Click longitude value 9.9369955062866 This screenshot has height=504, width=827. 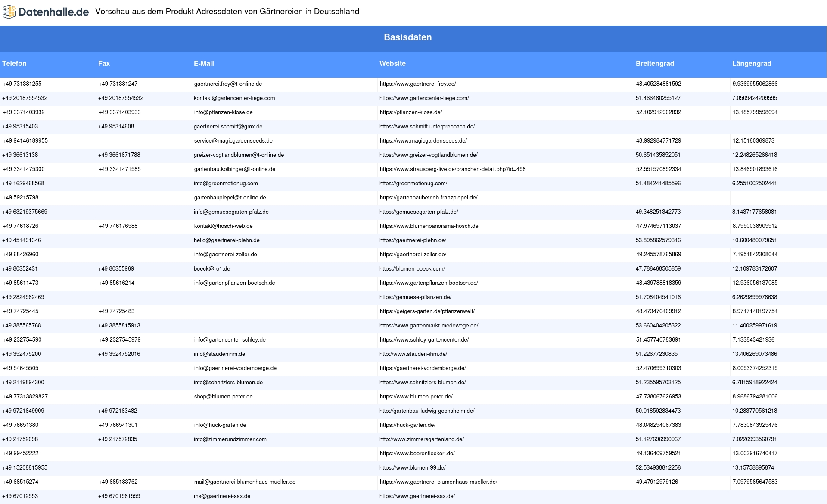[x=755, y=84]
